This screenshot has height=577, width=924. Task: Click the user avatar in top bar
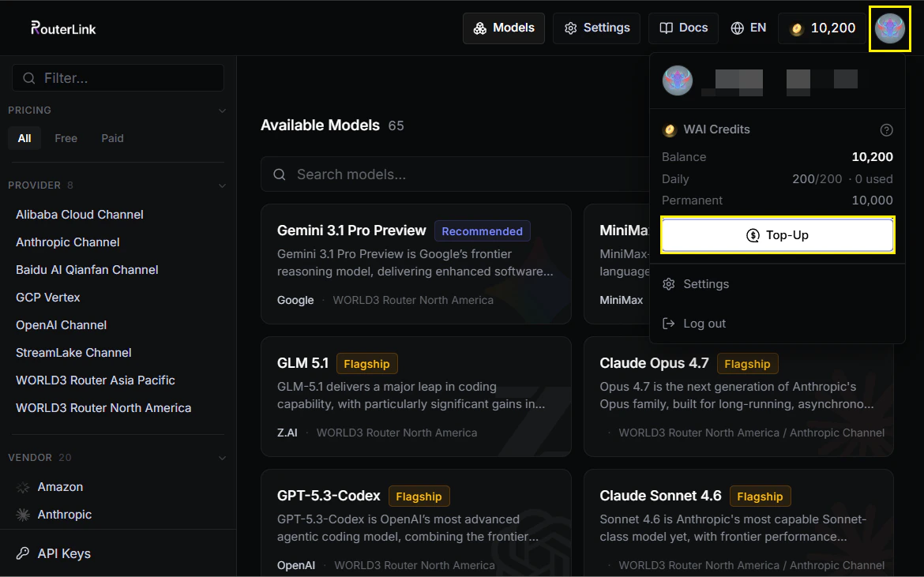pyautogui.click(x=890, y=28)
